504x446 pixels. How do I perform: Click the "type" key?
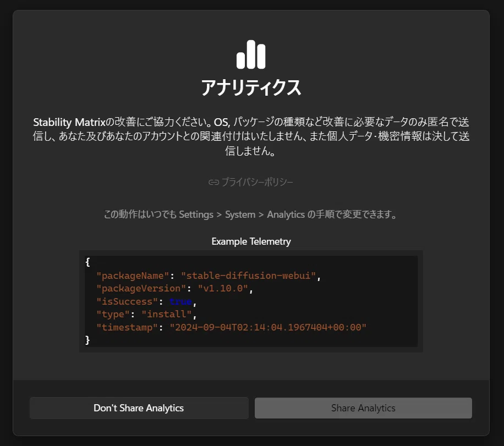(113, 314)
